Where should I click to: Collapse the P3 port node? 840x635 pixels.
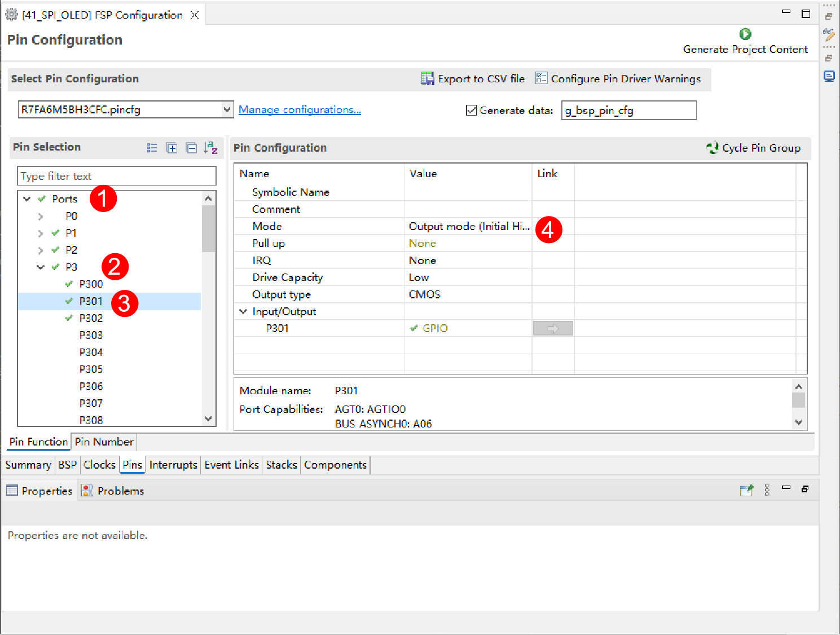point(40,267)
